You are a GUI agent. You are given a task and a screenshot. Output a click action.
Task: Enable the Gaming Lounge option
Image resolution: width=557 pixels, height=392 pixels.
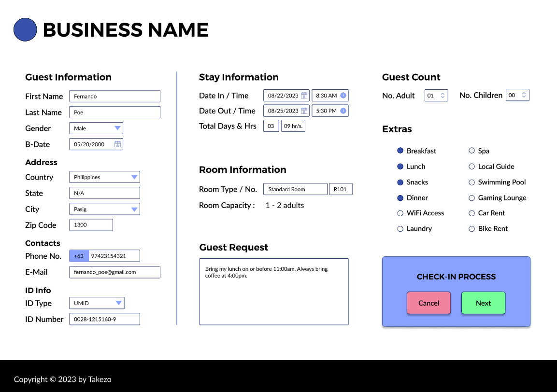pyautogui.click(x=472, y=198)
